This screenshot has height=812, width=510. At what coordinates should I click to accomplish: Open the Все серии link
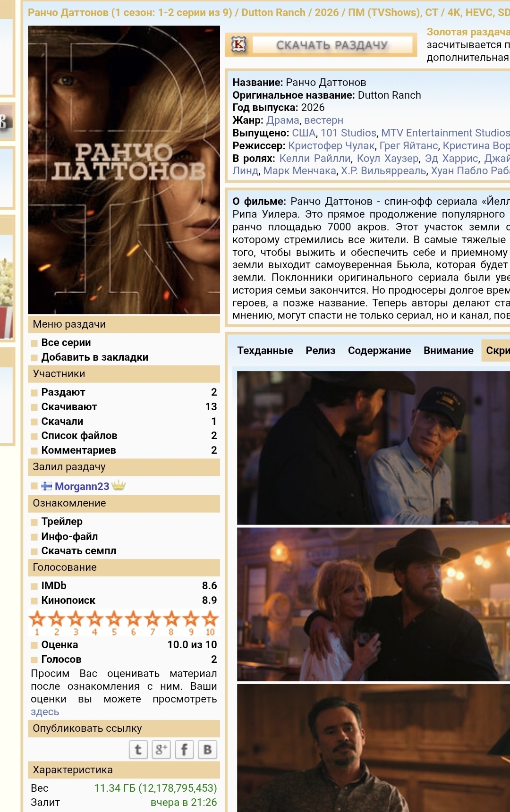point(66,343)
